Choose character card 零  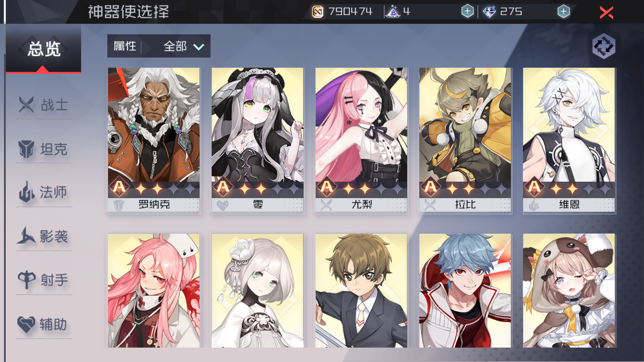click(x=258, y=140)
